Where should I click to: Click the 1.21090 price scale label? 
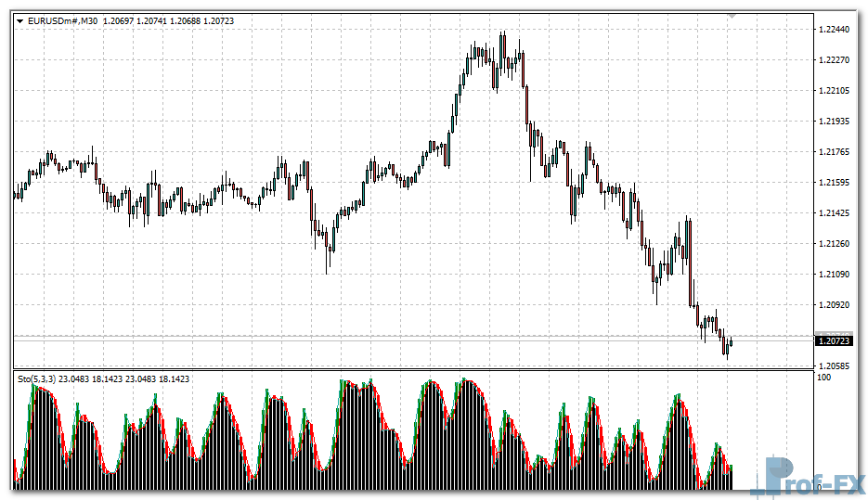click(835, 275)
